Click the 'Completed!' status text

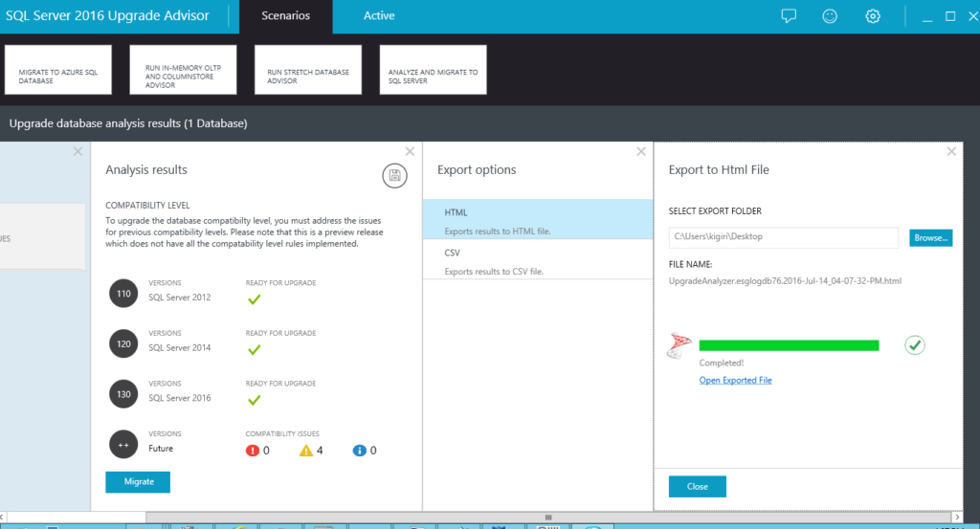coord(722,363)
